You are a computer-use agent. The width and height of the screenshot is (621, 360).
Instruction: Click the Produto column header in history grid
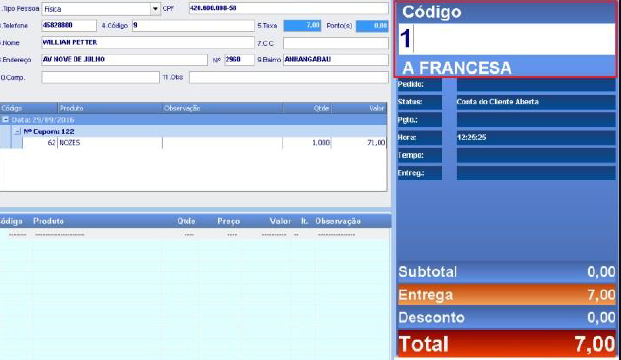point(110,108)
